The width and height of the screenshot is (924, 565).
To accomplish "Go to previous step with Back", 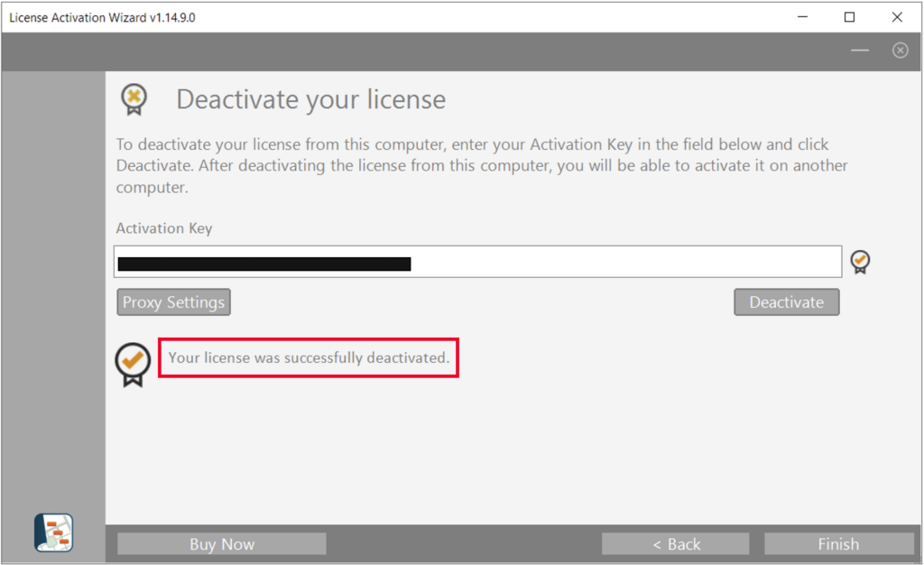I will pos(675,544).
